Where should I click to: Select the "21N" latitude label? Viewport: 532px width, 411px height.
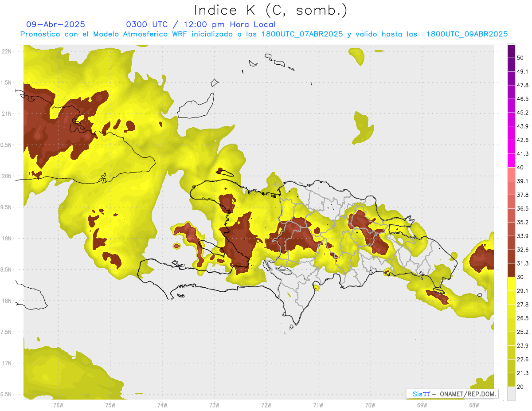[x=7, y=114]
